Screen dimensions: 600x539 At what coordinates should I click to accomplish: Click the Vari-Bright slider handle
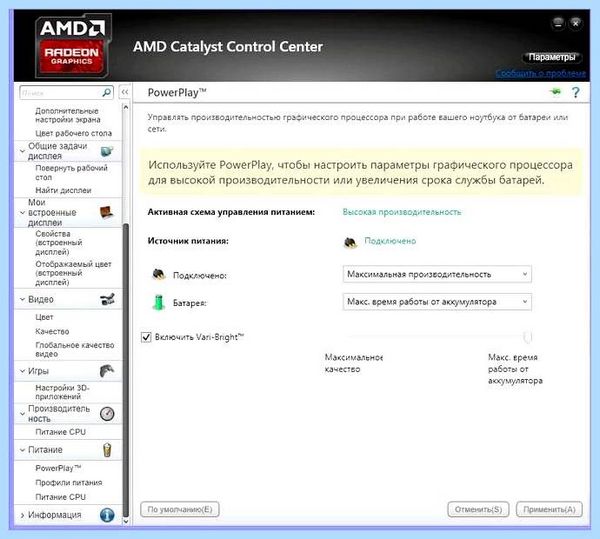pyautogui.click(x=528, y=337)
